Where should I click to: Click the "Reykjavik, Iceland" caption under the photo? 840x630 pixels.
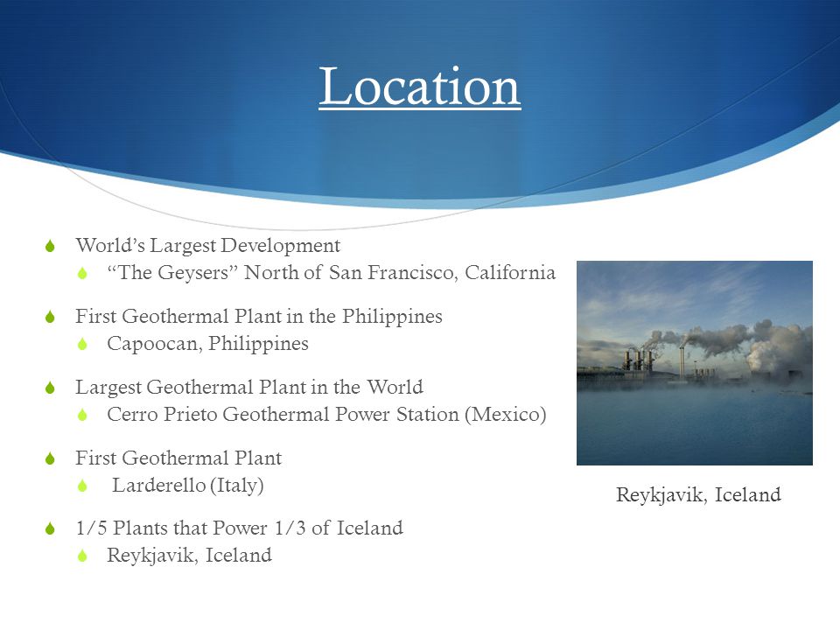click(698, 495)
